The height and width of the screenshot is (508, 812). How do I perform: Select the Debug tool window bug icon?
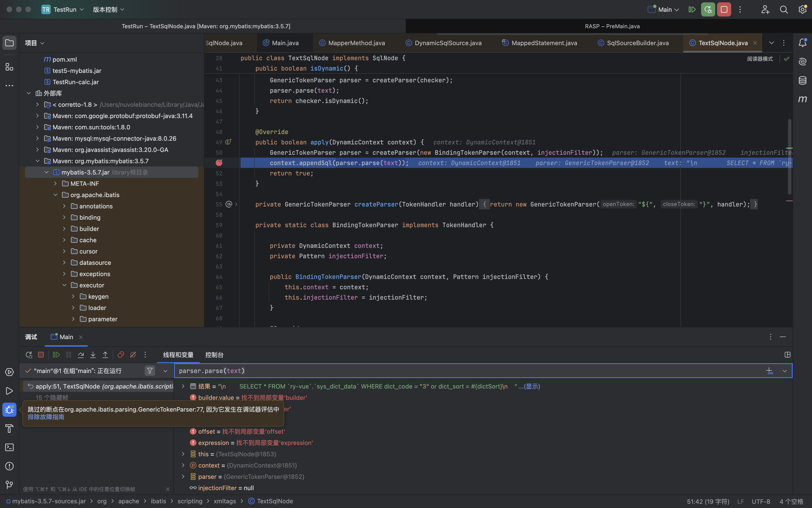pyautogui.click(x=9, y=409)
